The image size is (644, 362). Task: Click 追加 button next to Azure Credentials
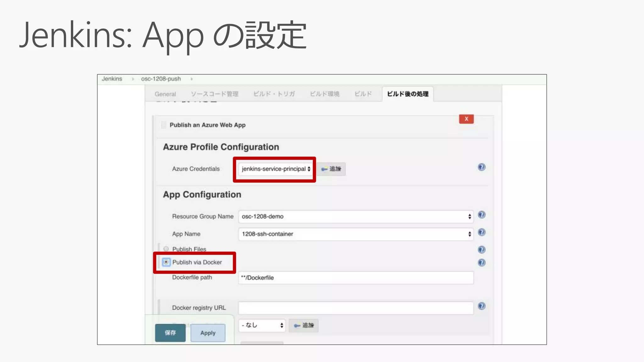coord(331,169)
